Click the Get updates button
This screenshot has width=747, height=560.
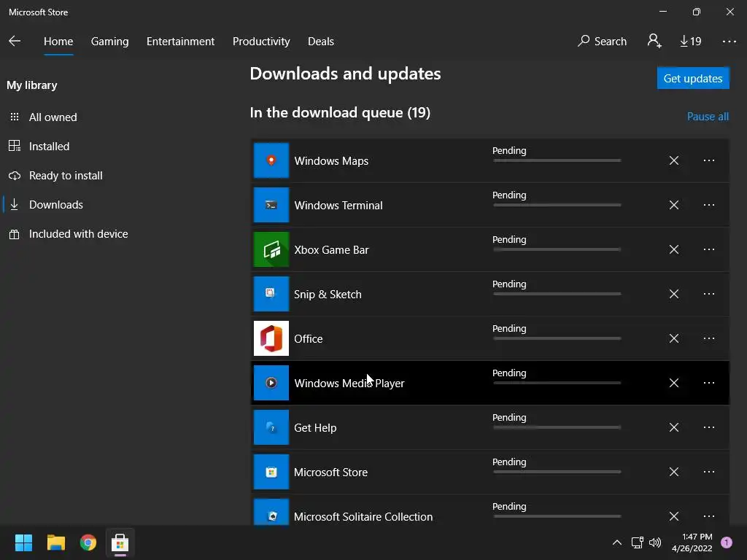tap(693, 78)
